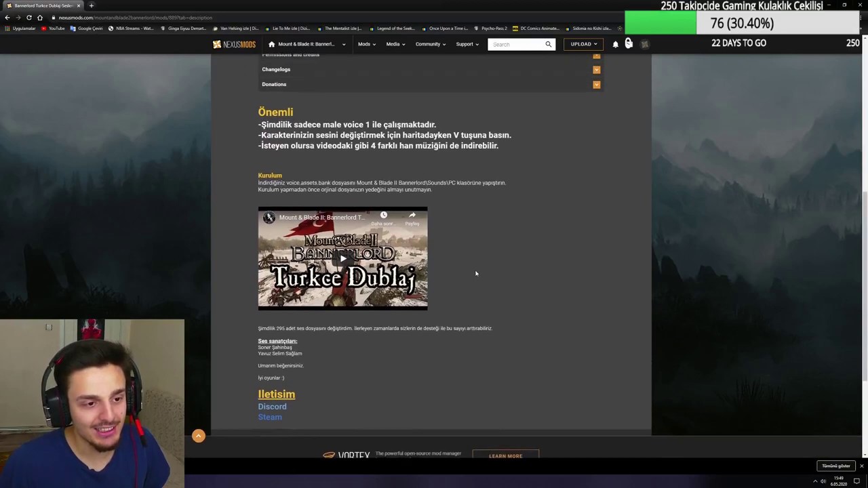Open the Google Çeviri bookmark
Viewport: 868px width, 488px height.
click(86, 28)
